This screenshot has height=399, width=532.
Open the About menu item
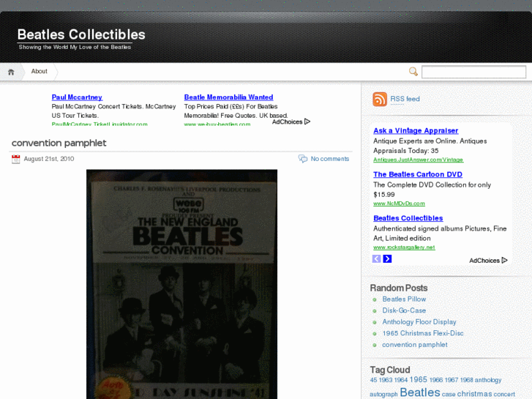click(x=39, y=71)
